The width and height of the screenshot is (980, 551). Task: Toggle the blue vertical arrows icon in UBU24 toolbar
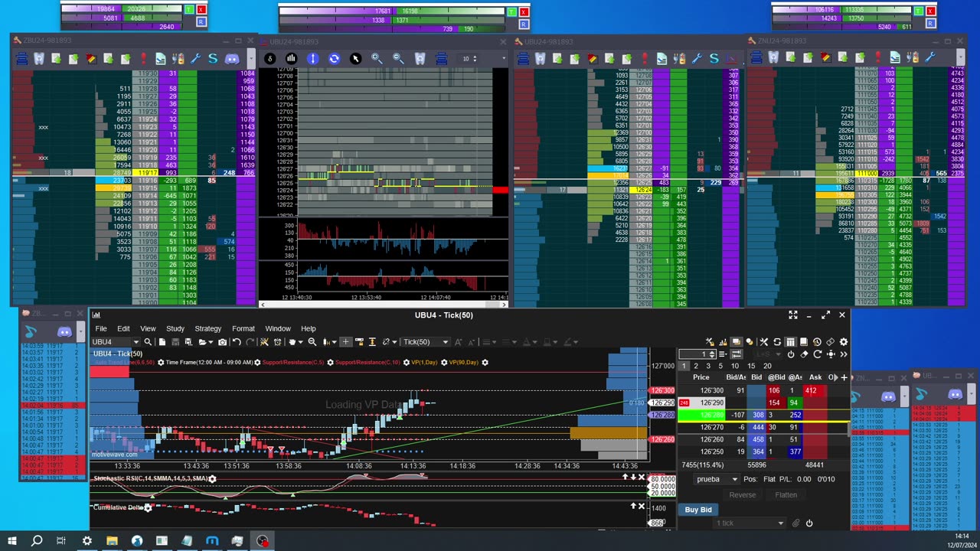(312, 58)
